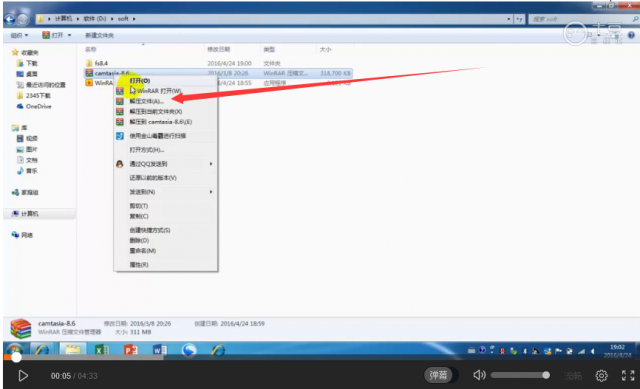Click the video player play button
640x389 pixels.
coord(23,376)
